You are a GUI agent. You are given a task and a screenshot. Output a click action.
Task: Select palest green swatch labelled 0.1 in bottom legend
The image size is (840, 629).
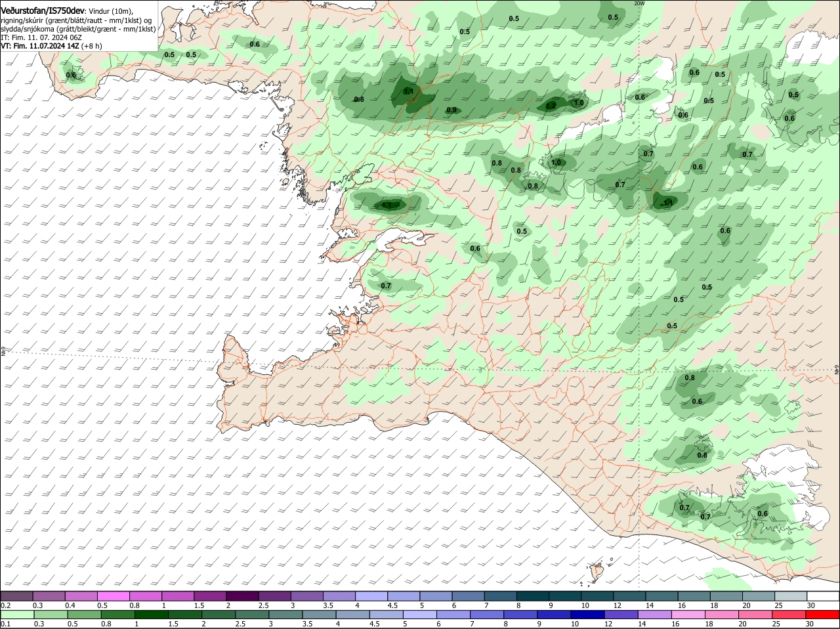click(x=17, y=614)
